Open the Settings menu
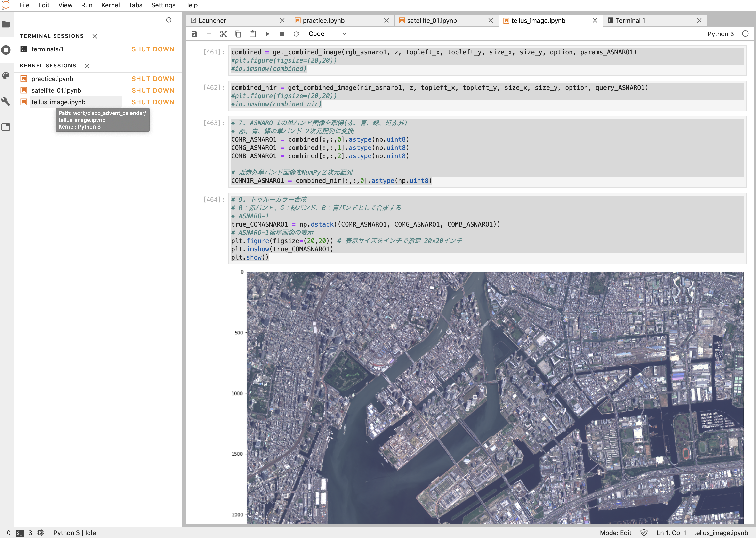The height and width of the screenshot is (538, 756). [163, 5]
